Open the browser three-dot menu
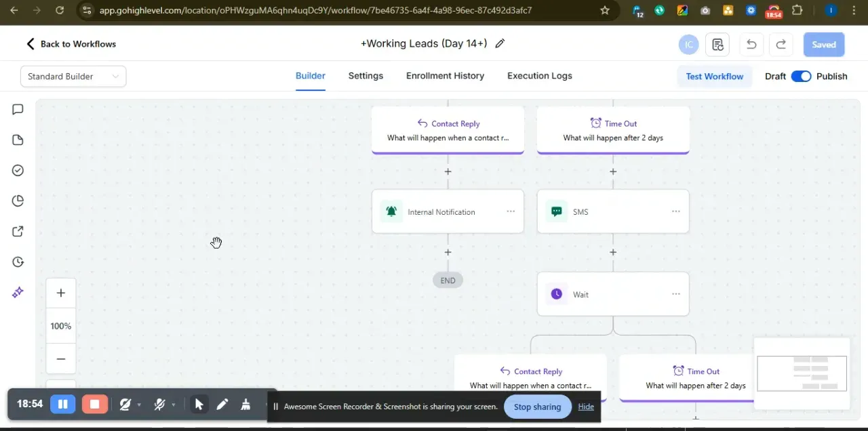Screen dimensions: 868x431 pyautogui.click(x=854, y=10)
